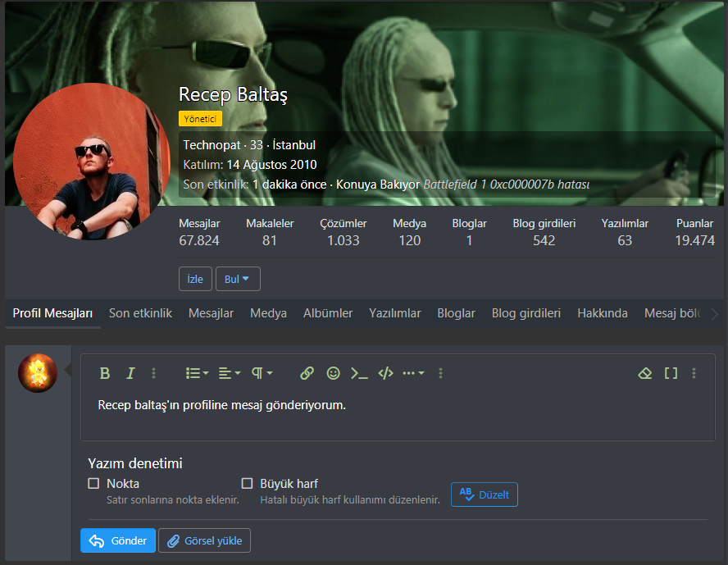Open the Albümler tab

(x=328, y=313)
